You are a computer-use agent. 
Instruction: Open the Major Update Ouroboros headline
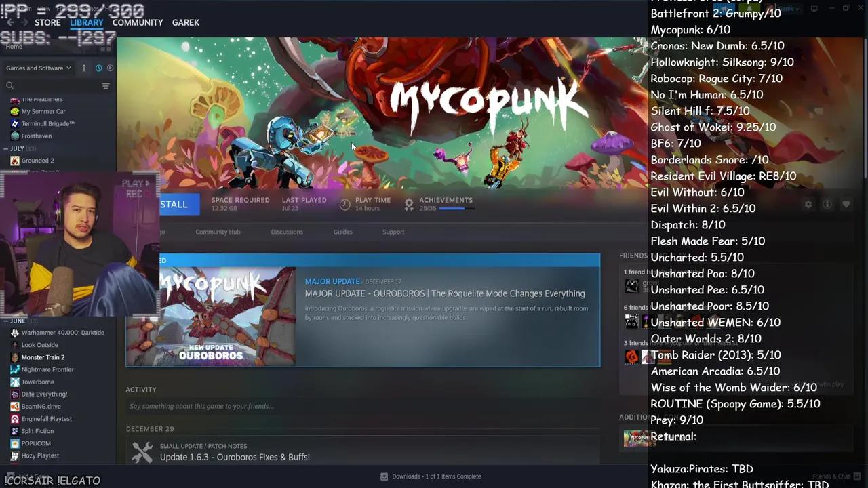pos(445,293)
